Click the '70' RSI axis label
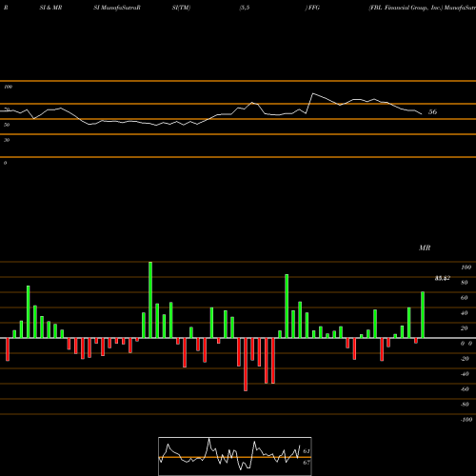Image resolution: width=476 pixels, height=476 pixels. pyautogui.click(x=7, y=109)
